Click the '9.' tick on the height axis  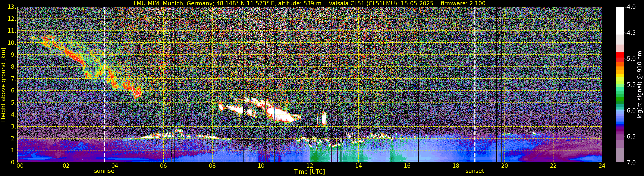13,55
